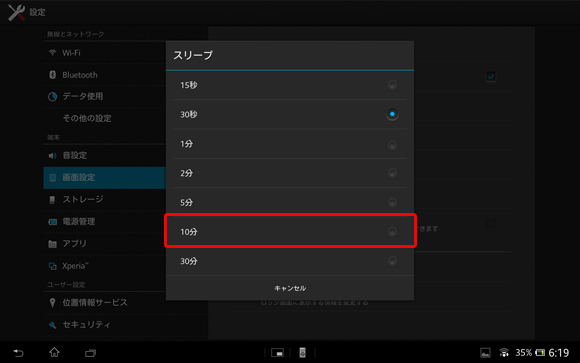Click the Xperia icon in sidebar
The height and width of the screenshot is (363, 580).
(x=53, y=266)
